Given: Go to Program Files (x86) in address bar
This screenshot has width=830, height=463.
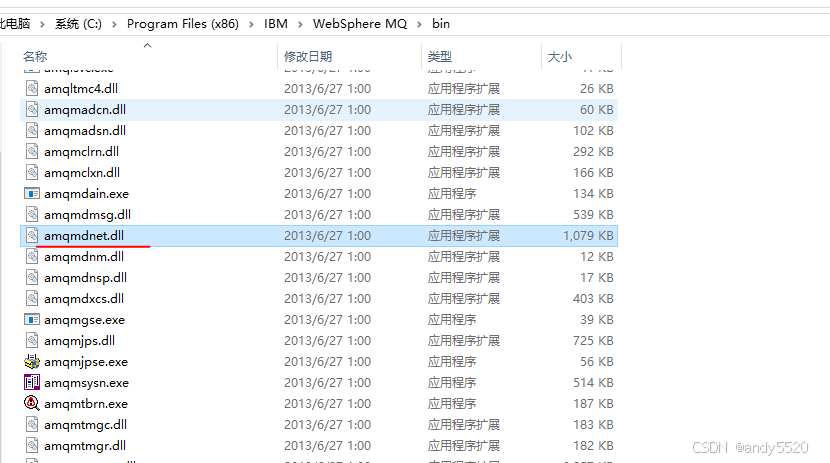Looking at the screenshot, I should [x=183, y=24].
